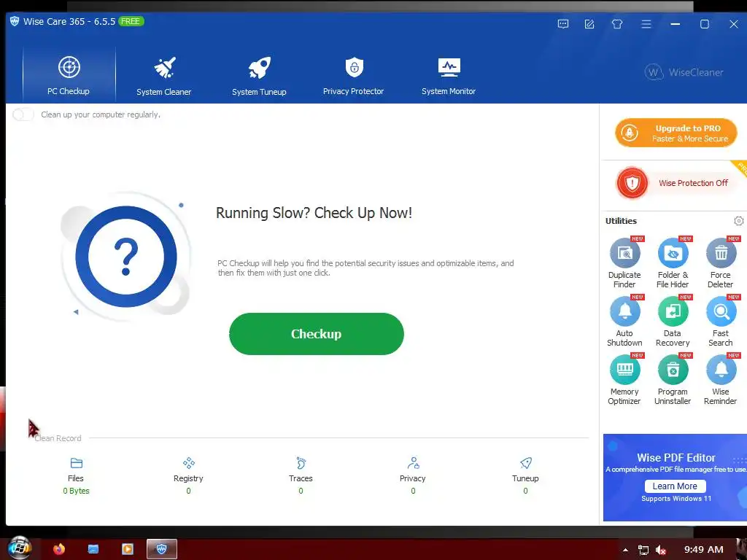This screenshot has height=560, width=747.
Task: Open the hamburger main menu
Action: tap(646, 24)
